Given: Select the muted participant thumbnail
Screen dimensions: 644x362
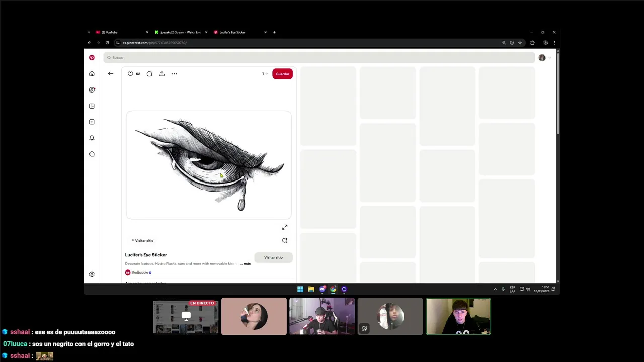Looking at the screenshot, I should click(x=390, y=317).
